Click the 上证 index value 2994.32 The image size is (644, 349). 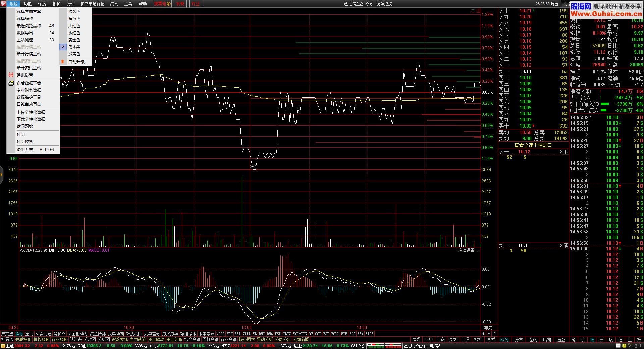[x=22, y=346]
